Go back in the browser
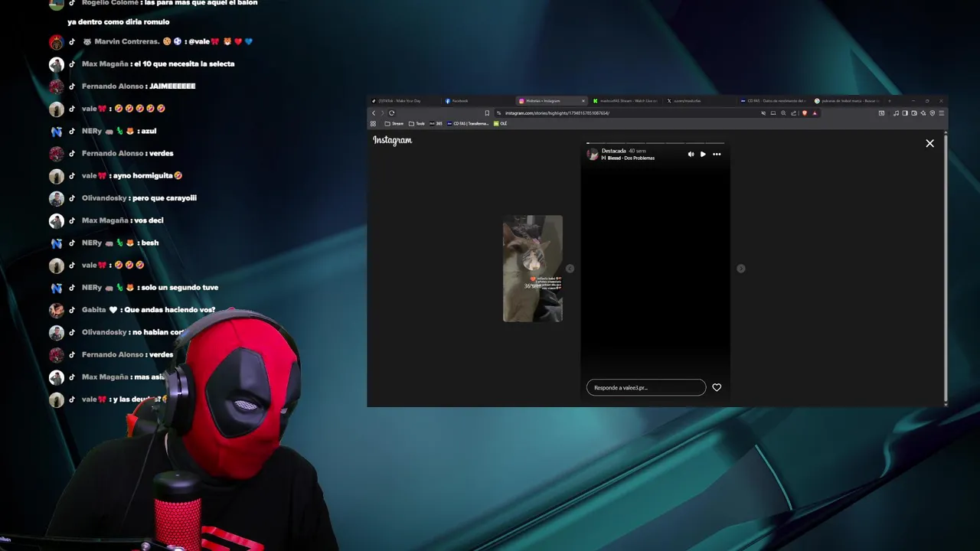This screenshot has height=551, width=980. [374, 113]
